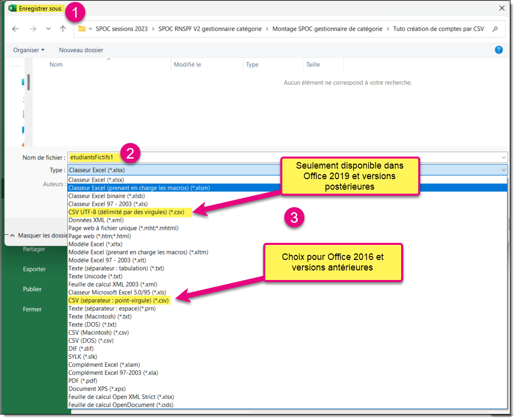Click the search magnifier icon
516x420 pixels.
pos(495,29)
